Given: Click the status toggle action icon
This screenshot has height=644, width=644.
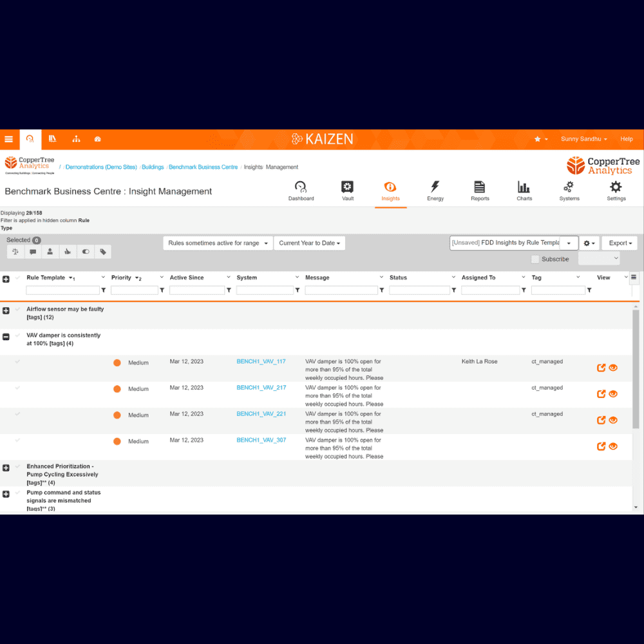Looking at the screenshot, I should pyautogui.click(x=86, y=252).
